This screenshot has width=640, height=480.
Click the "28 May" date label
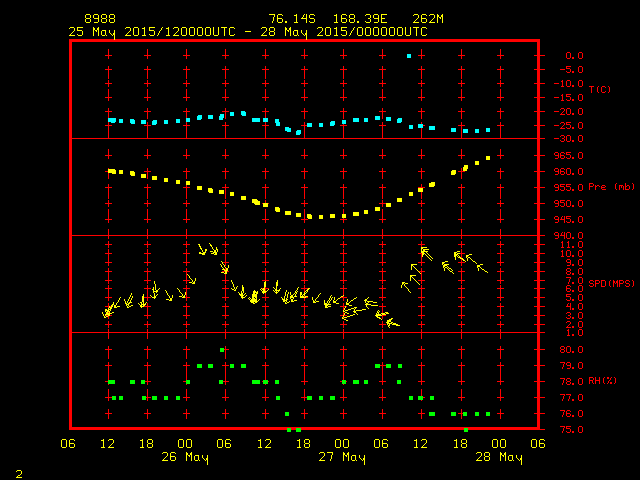coord(499,457)
